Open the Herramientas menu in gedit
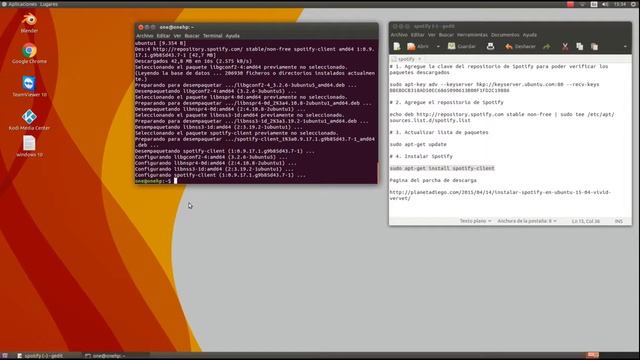The image size is (640, 360). pos(472,35)
